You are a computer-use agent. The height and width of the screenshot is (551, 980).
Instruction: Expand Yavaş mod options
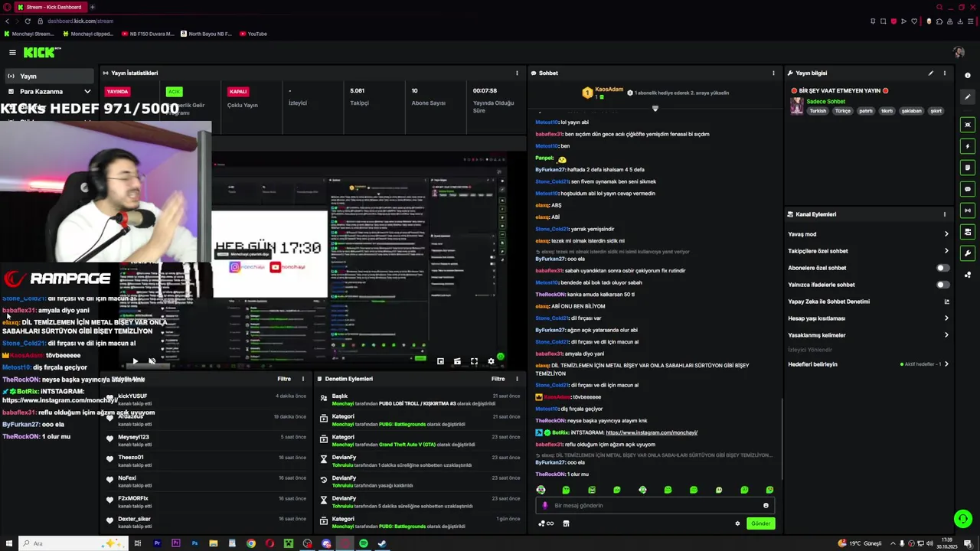point(946,234)
